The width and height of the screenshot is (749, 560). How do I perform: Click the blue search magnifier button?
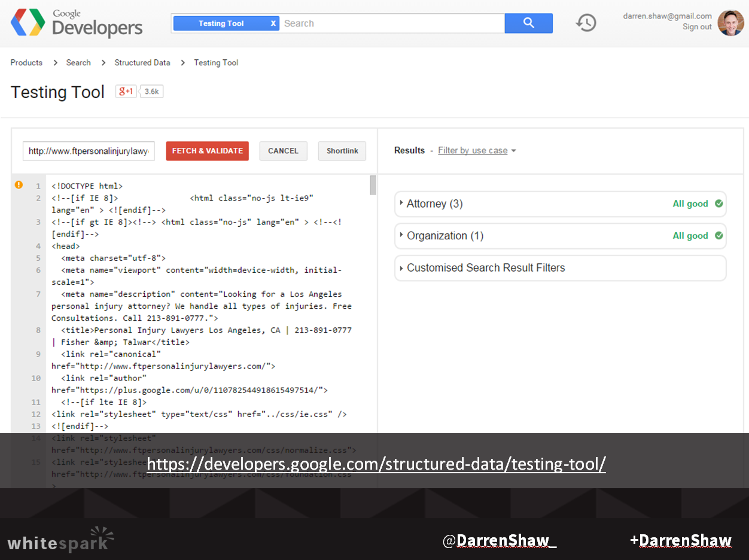point(528,23)
